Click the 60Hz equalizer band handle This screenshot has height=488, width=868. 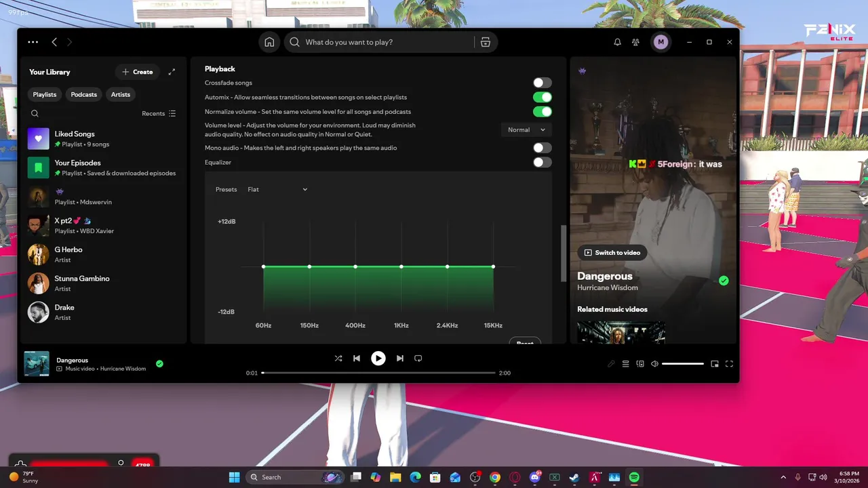pyautogui.click(x=264, y=266)
